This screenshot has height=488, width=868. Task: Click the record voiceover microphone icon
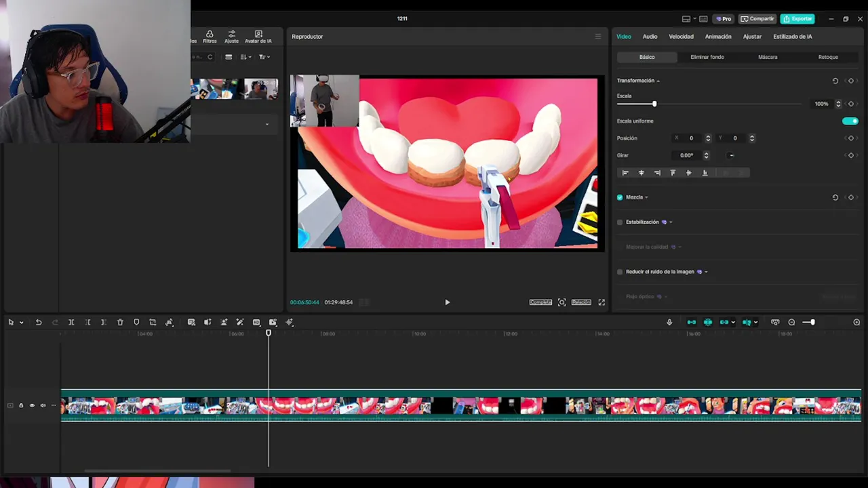click(x=669, y=323)
